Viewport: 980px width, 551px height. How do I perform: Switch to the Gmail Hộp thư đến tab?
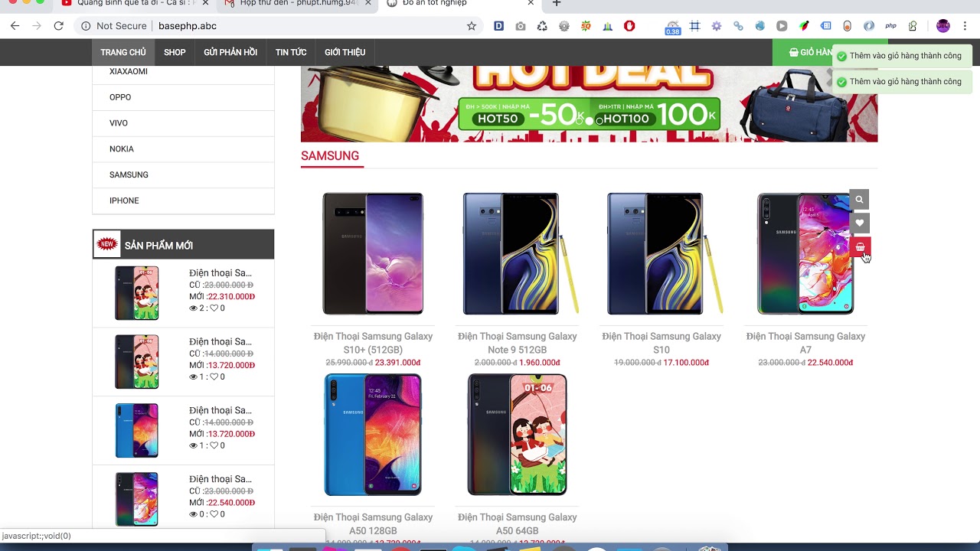pos(298,4)
